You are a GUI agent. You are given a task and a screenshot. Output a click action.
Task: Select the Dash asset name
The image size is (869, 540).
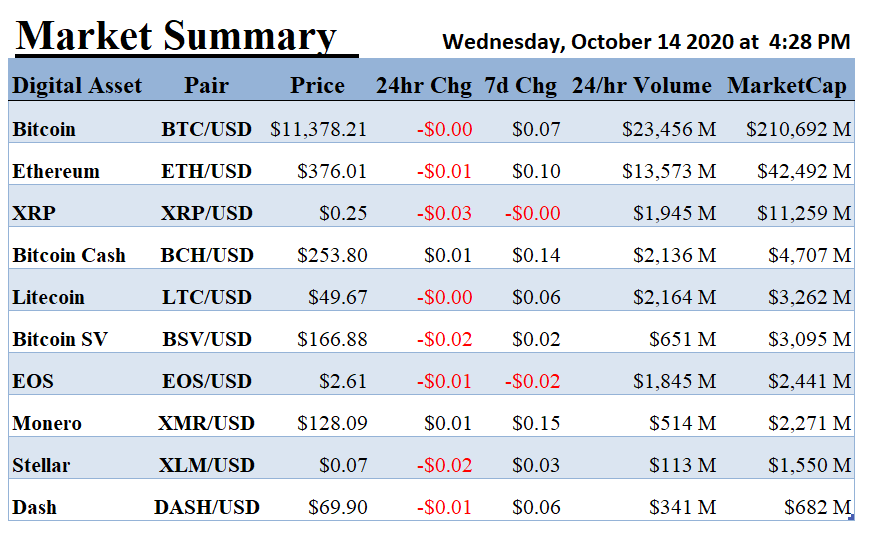coord(34,507)
